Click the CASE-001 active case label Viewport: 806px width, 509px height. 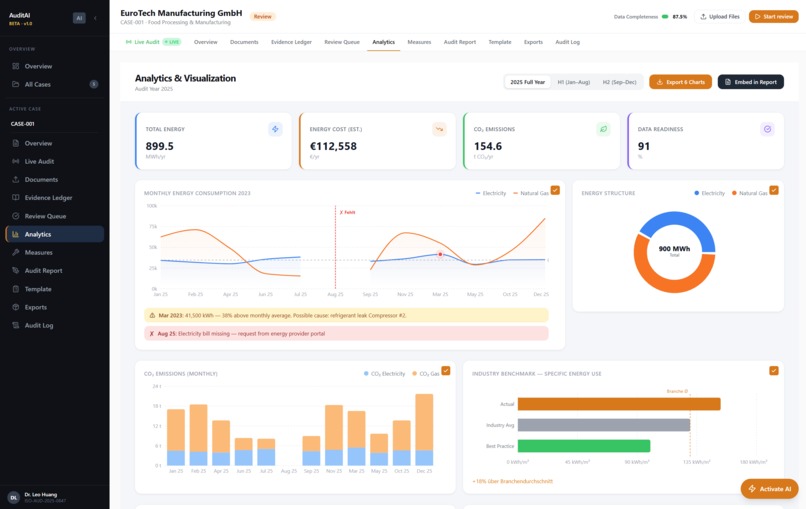tap(23, 124)
